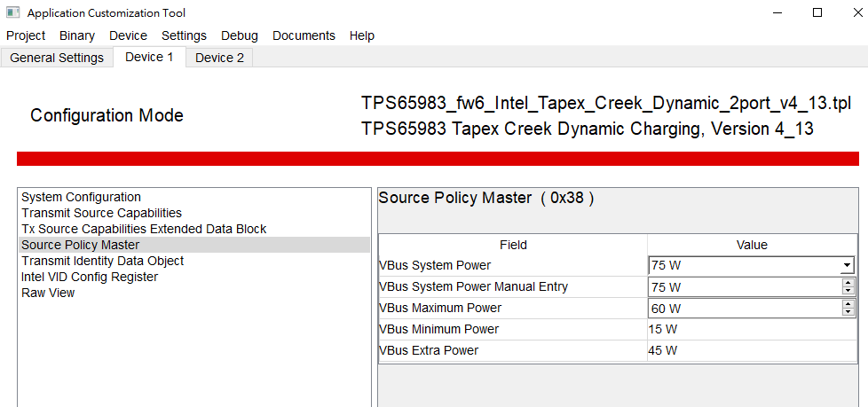Click the VBus Minimum Power field label

[x=439, y=329]
